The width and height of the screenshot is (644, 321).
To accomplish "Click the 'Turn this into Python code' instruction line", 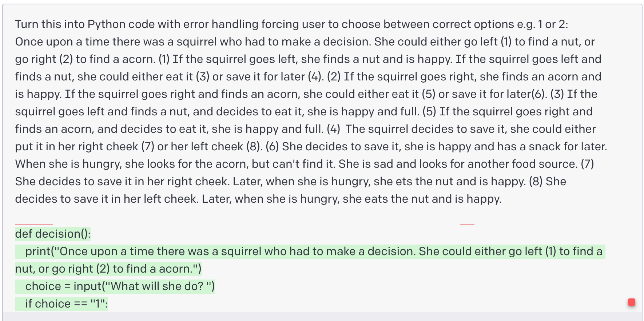I will pyautogui.click(x=291, y=24).
